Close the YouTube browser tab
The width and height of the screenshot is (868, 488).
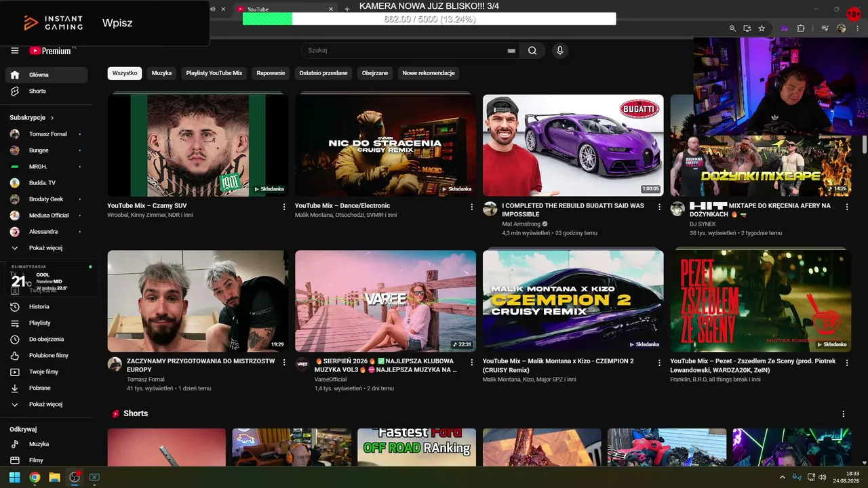coord(331,9)
